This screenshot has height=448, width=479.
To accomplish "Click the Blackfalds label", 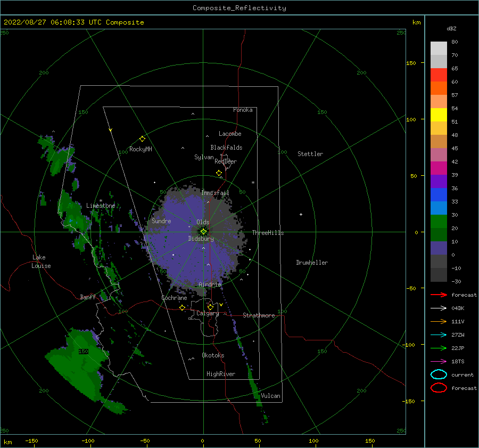I will pyautogui.click(x=226, y=148).
